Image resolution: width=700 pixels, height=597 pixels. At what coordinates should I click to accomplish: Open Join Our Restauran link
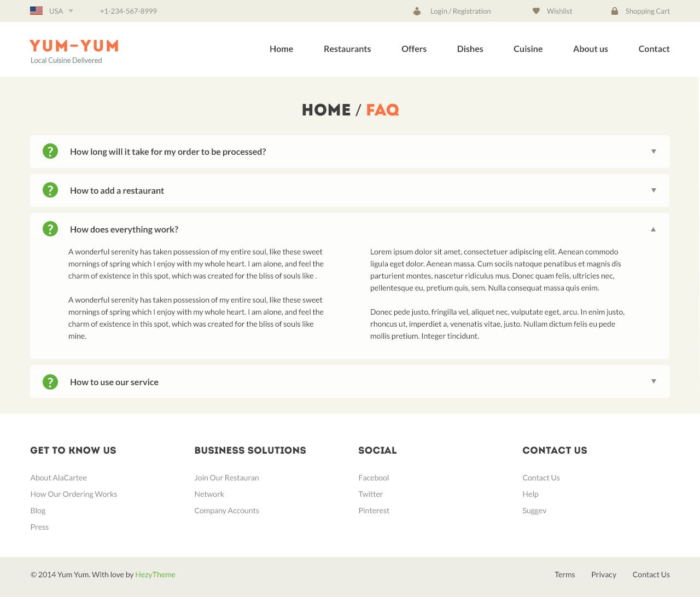click(x=226, y=478)
